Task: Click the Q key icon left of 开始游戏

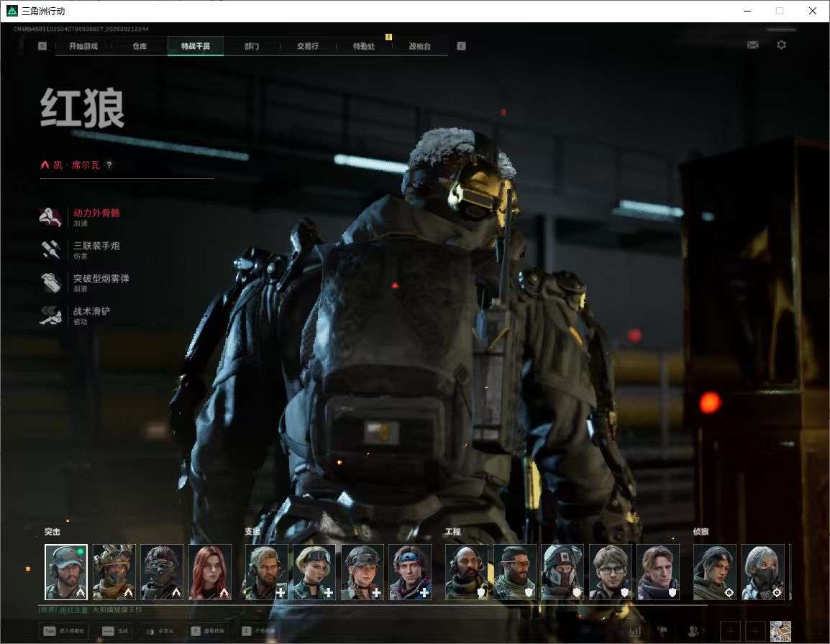Action: pyautogui.click(x=42, y=46)
